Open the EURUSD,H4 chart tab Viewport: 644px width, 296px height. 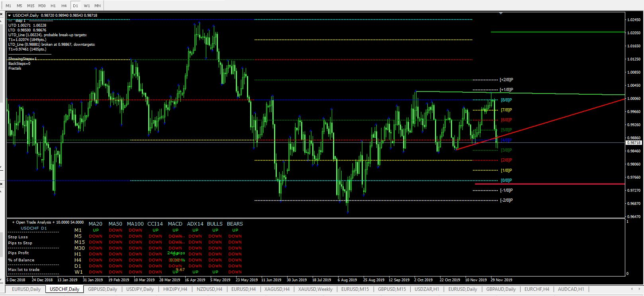244,289
